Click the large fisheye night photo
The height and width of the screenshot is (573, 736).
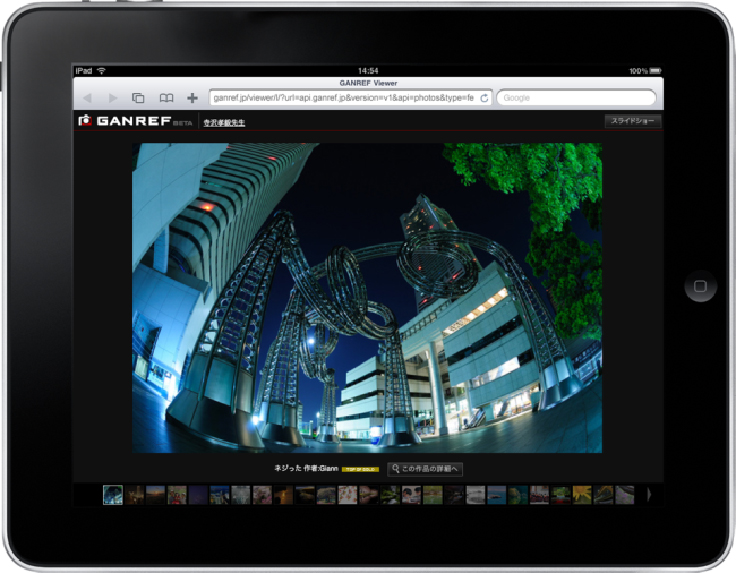(x=367, y=298)
